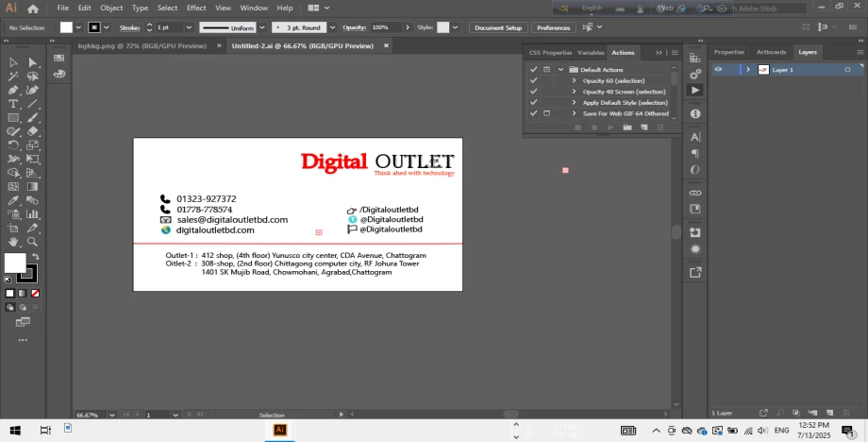Pick the Pen tool in toolbar
Viewport: 868px width, 442px height.
pos(13,90)
